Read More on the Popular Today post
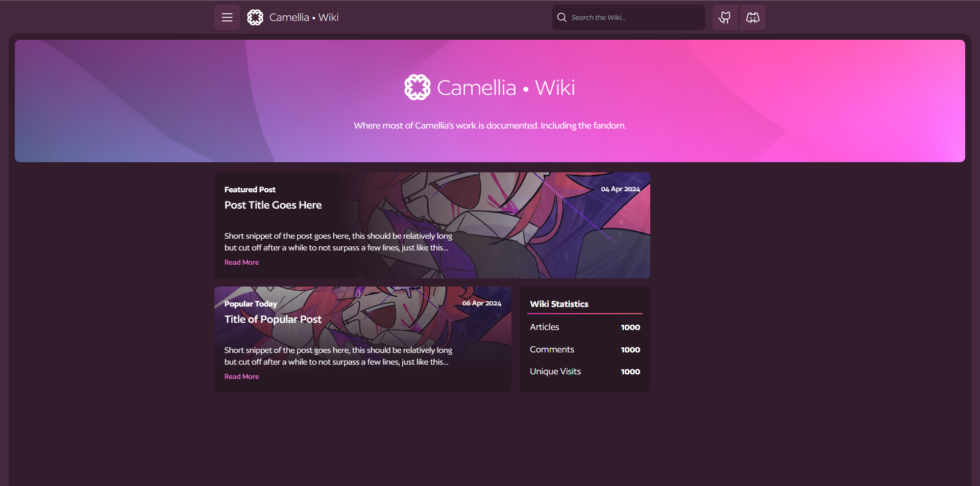 coord(241,376)
